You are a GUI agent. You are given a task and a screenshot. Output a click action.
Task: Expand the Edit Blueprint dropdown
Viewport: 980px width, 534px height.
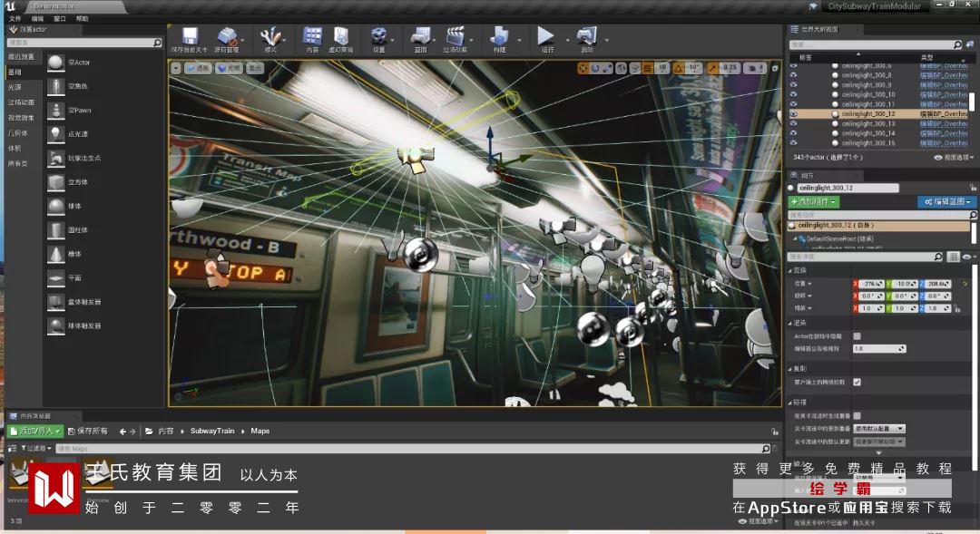pos(946,202)
